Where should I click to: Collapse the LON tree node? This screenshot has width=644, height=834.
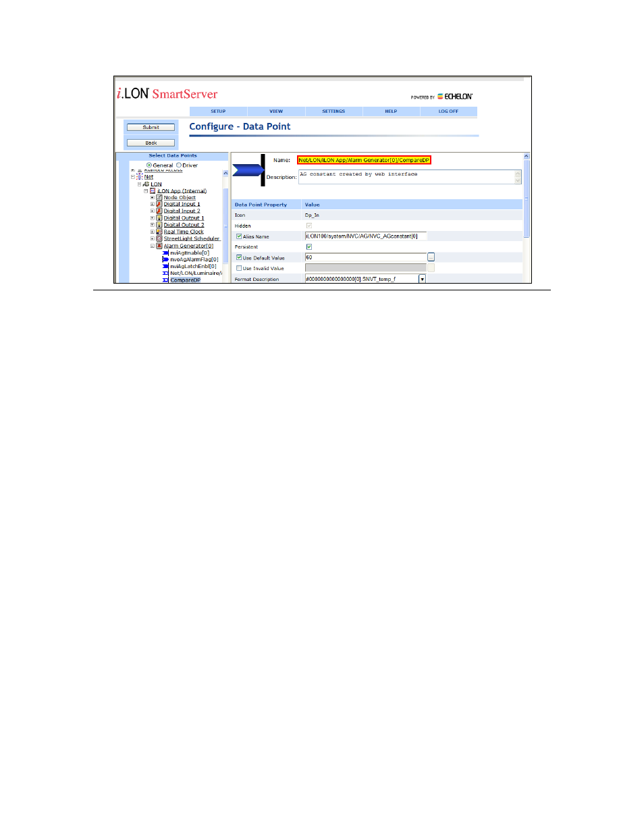pos(140,184)
